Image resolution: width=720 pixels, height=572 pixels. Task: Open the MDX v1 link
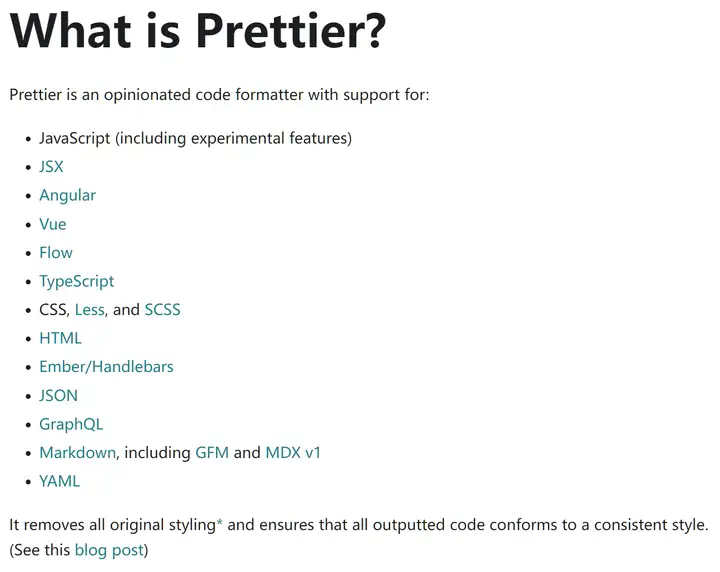click(293, 452)
